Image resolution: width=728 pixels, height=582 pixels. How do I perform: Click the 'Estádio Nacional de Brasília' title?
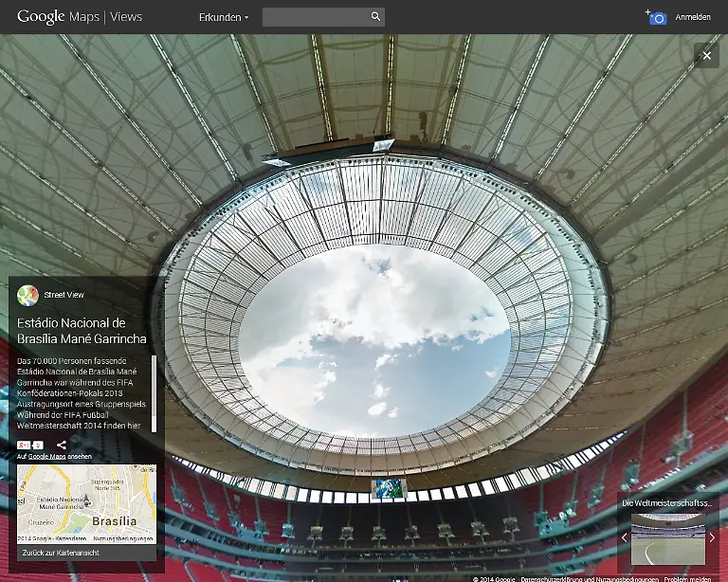pos(82,331)
